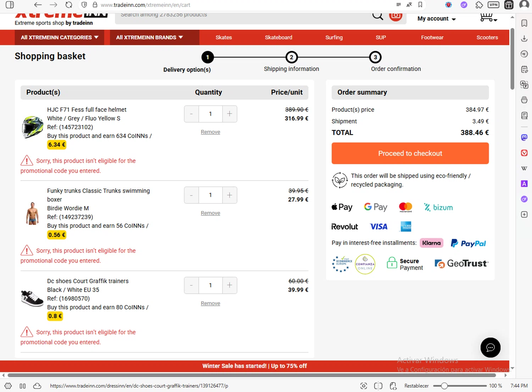Click the Funky trunks swimmer thumbnail

pyautogui.click(x=32, y=213)
